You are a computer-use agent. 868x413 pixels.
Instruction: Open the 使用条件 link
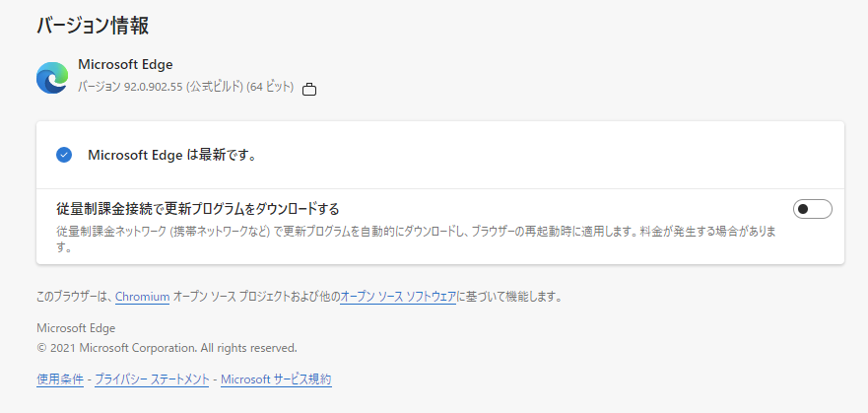click(60, 379)
